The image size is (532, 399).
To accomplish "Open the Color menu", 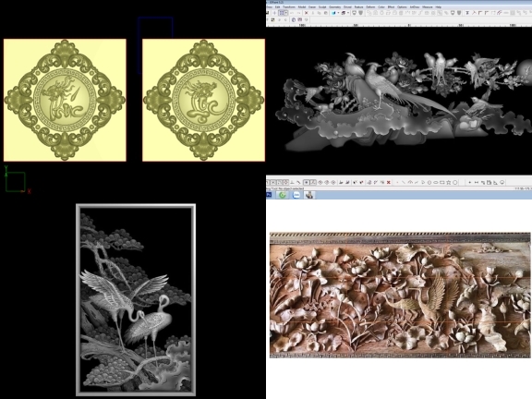I will click(x=381, y=6).
